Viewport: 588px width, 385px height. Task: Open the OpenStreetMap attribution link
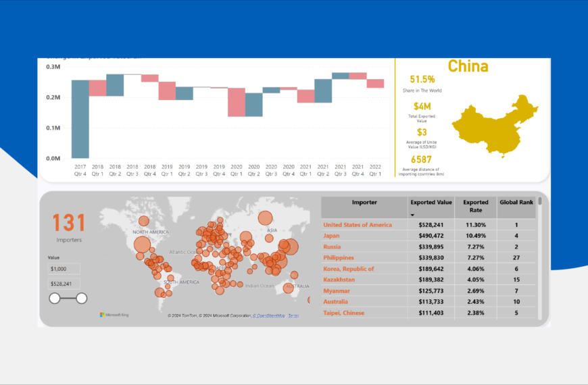click(x=269, y=315)
